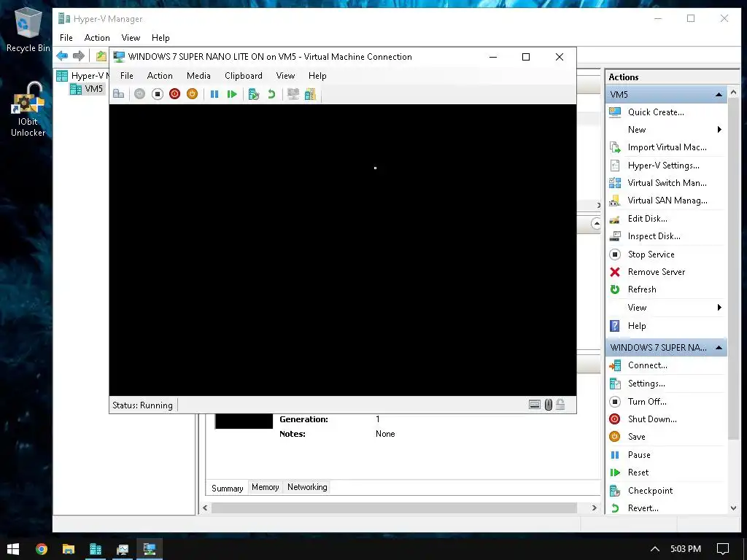Click the Hyper-V Manager back arrow
This screenshot has width=747, height=560.
click(x=63, y=55)
